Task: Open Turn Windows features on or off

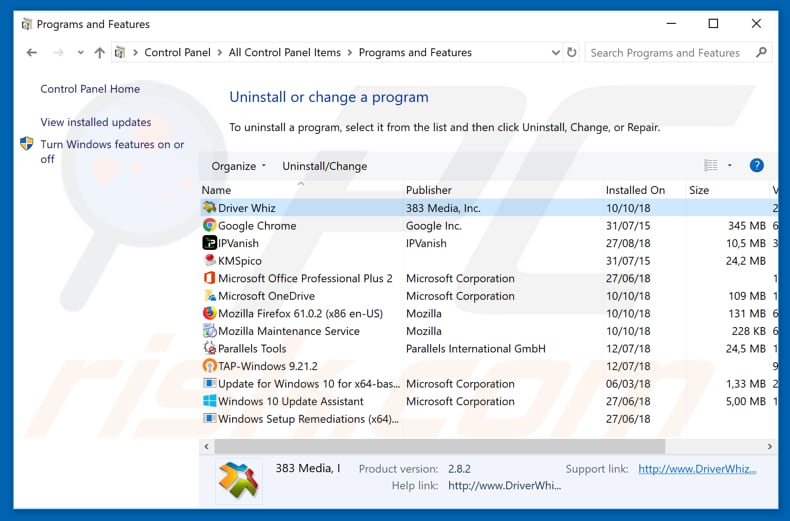Action: tap(112, 152)
